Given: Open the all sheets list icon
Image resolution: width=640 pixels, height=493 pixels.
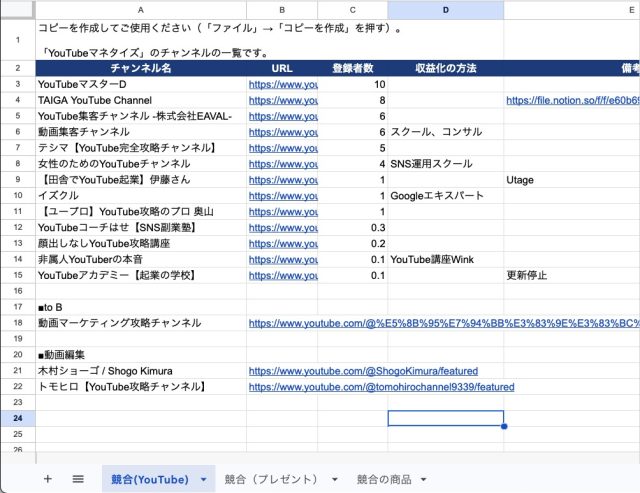Looking at the screenshot, I should (78, 479).
